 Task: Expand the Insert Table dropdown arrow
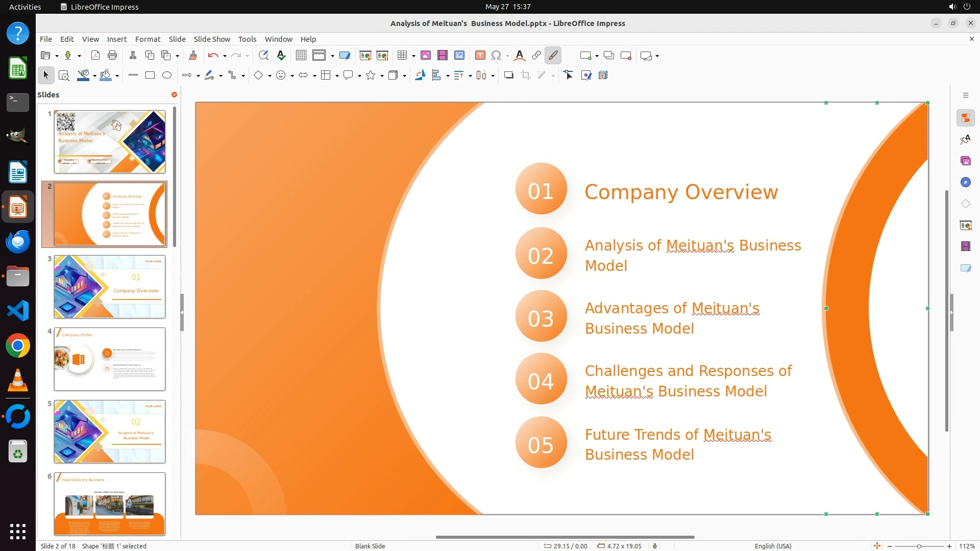tap(413, 56)
